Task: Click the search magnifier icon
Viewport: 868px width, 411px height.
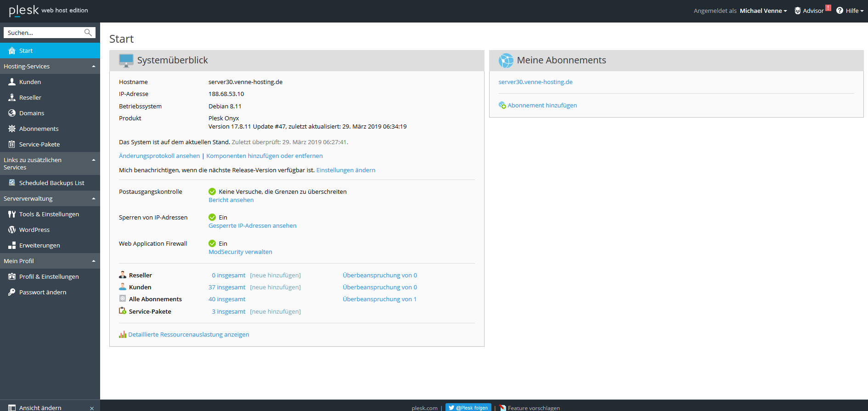Action: coord(88,33)
